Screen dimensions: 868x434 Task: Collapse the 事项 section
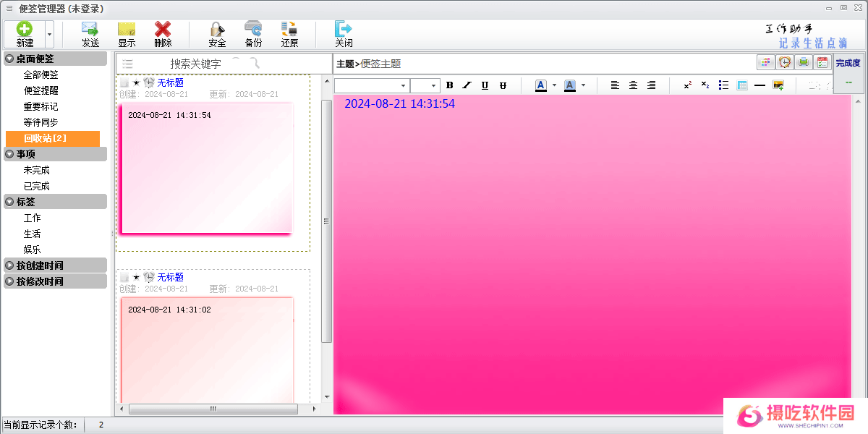(x=9, y=154)
